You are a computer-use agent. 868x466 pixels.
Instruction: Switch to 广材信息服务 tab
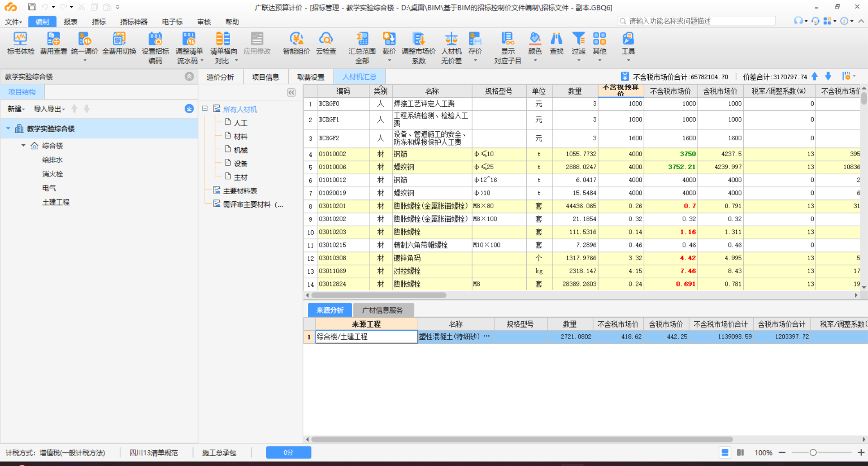tap(382, 310)
